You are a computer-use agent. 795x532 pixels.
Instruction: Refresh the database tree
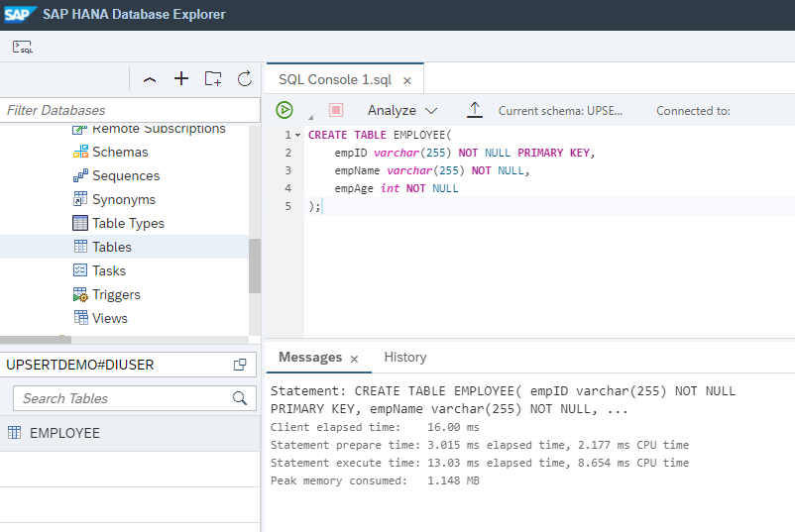pyautogui.click(x=245, y=79)
